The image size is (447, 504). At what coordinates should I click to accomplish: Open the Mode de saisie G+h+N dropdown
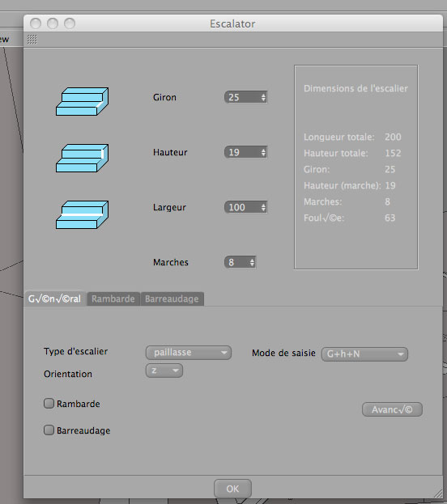(x=364, y=354)
